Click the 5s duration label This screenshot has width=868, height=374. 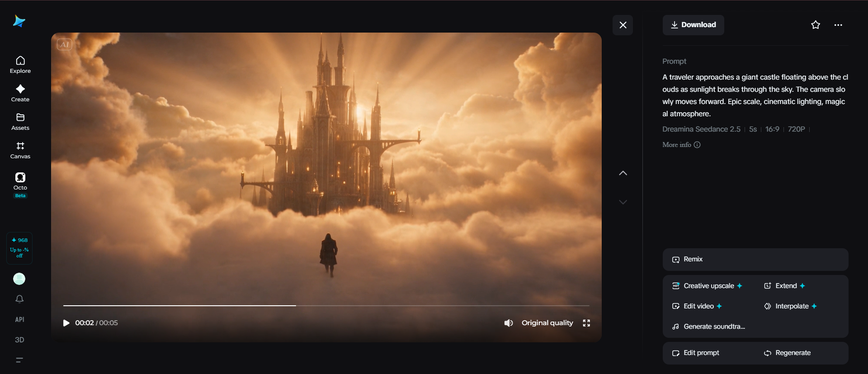point(753,129)
